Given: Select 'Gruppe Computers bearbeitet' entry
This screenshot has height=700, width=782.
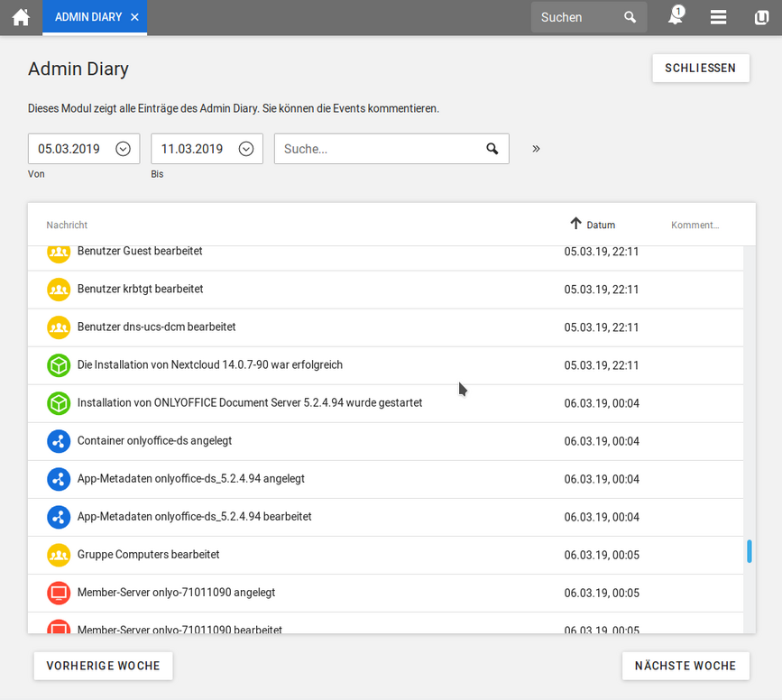Looking at the screenshot, I should pos(148,554).
